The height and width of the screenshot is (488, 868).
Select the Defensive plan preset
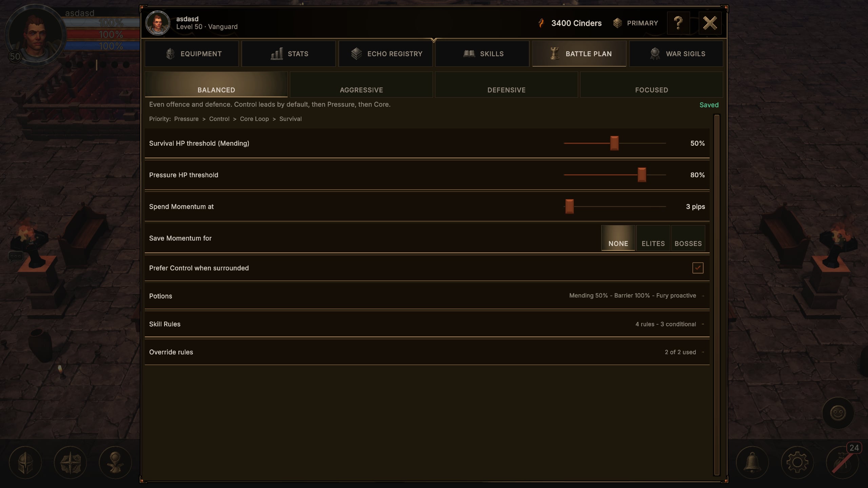(x=507, y=85)
